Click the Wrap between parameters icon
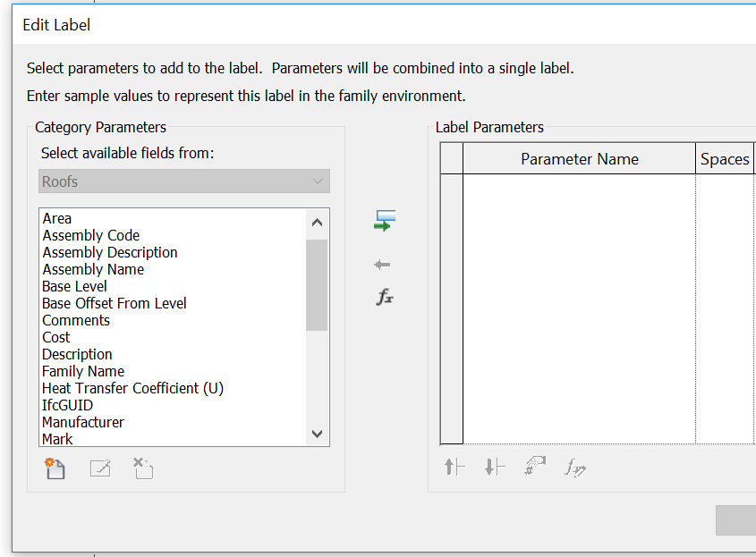Viewport: 756px width, 557px height. pyautogui.click(x=535, y=466)
